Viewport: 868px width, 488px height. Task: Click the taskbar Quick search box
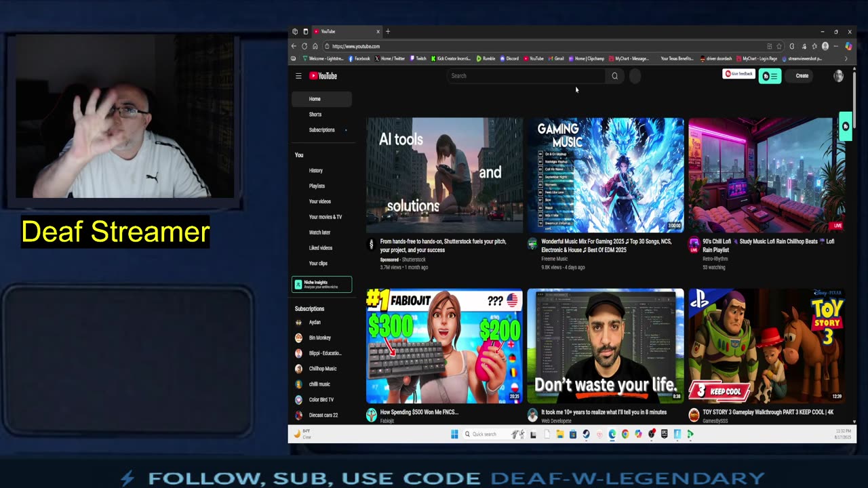495,434
